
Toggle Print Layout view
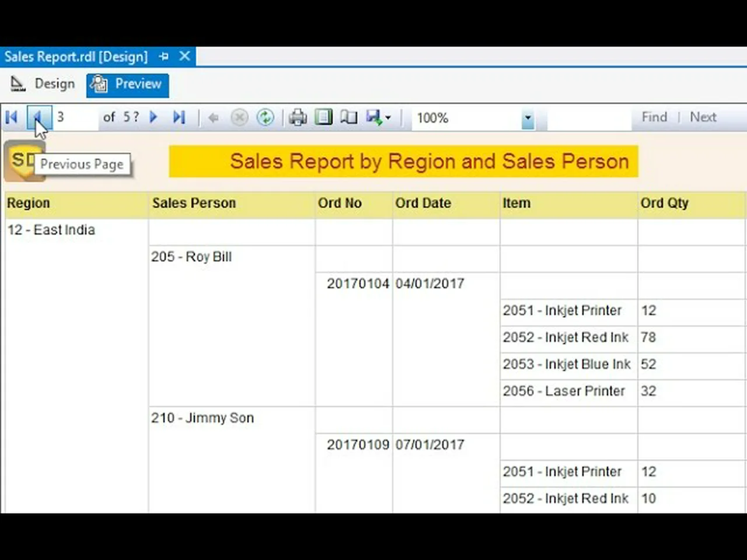(323, 117)
